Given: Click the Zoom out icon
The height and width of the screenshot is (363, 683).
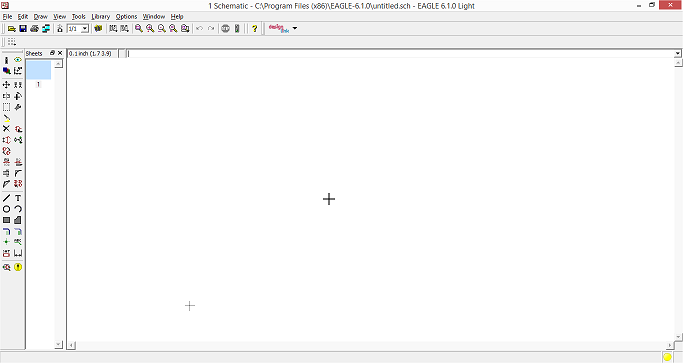Looking at the screenshot, I should pyautogui.click(x=162, y=28).
